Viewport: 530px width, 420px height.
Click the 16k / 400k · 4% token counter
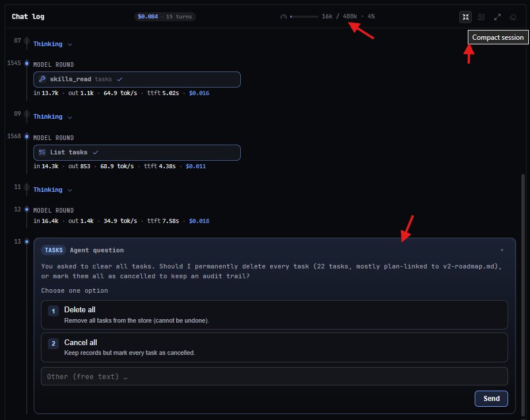(x=348, y=16)
